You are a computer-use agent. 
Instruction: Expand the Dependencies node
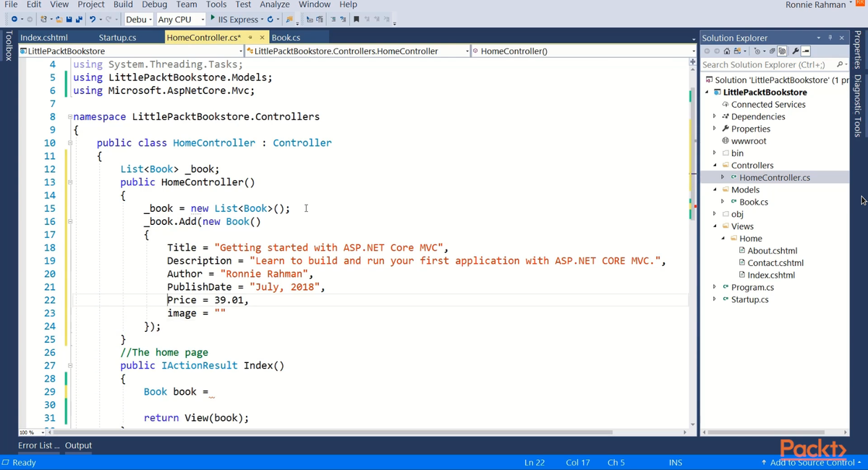pyautogui.click(x=715, y=116)
